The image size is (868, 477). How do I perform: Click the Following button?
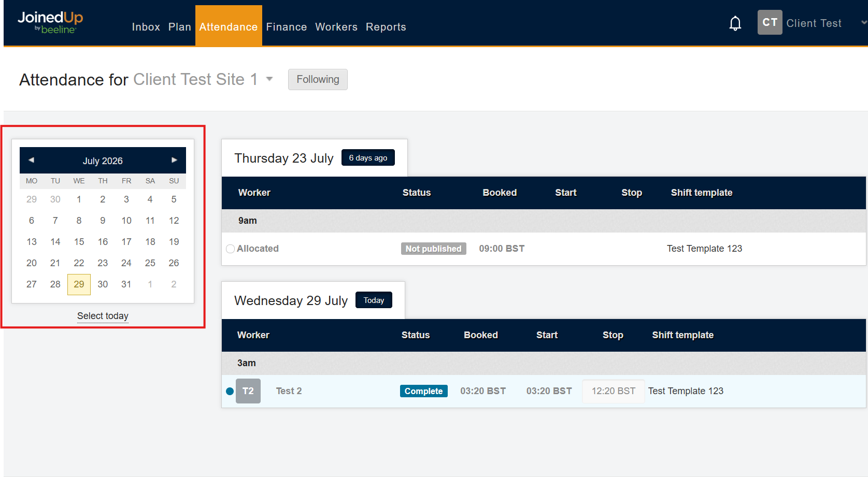pos(318,79)
